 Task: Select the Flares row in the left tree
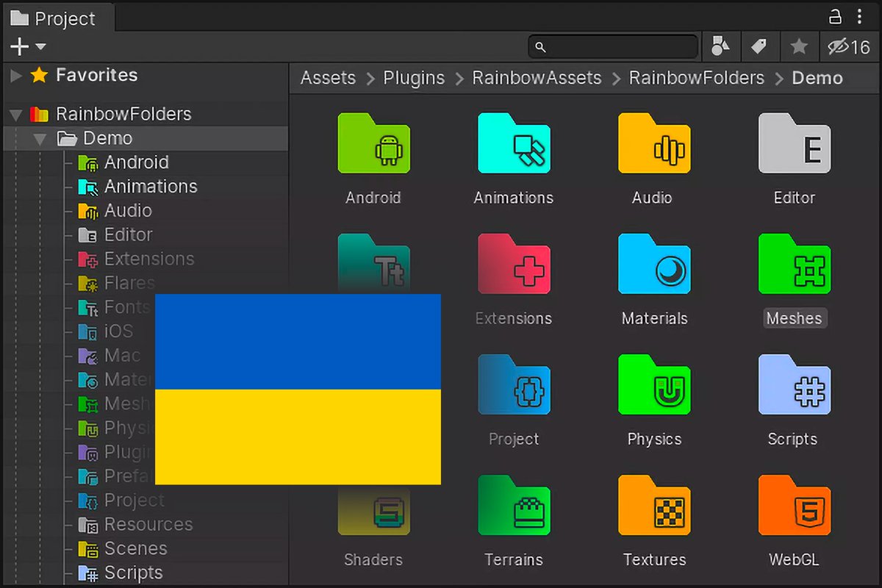[146, 283]
